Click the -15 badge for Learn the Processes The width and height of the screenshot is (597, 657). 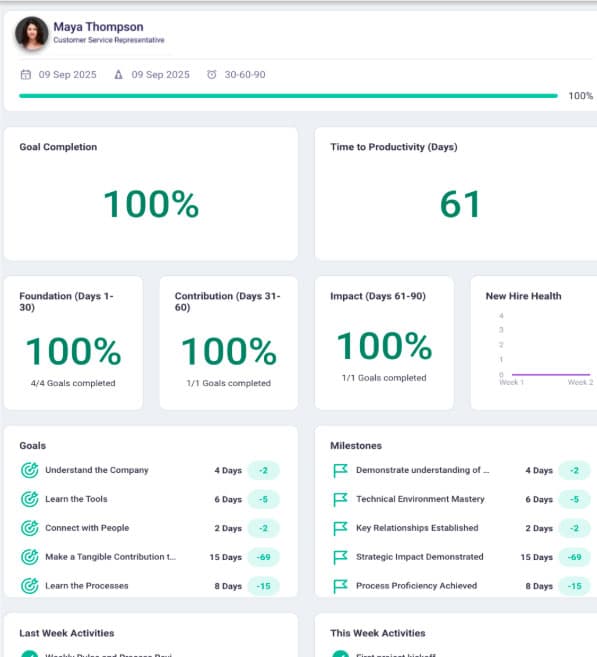263,586
